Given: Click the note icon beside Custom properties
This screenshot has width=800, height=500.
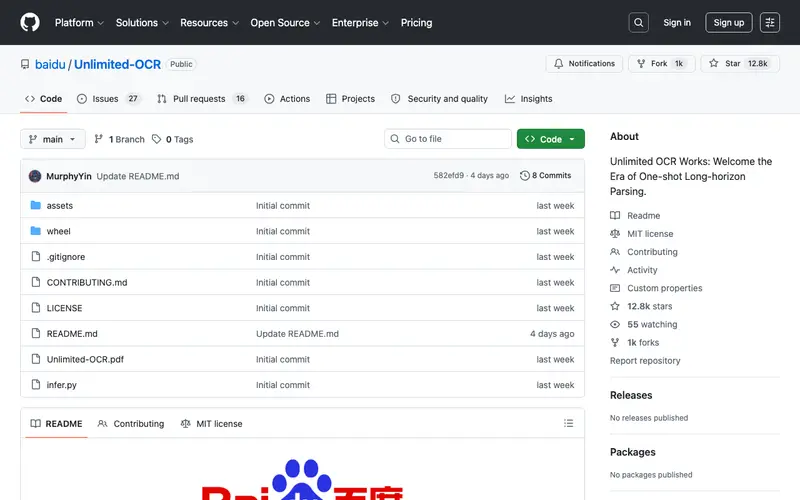Looking at the screenshot, I should pyautogui.click(x=615, y=288).
